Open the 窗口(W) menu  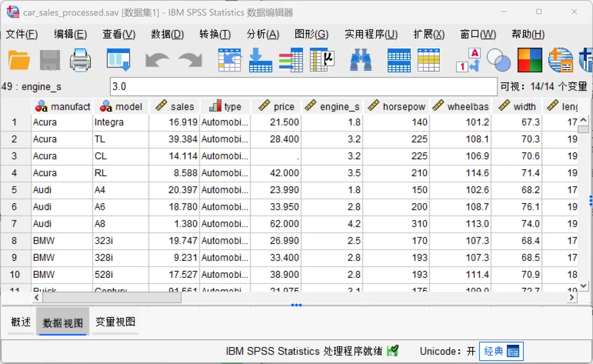click(478, 35)
